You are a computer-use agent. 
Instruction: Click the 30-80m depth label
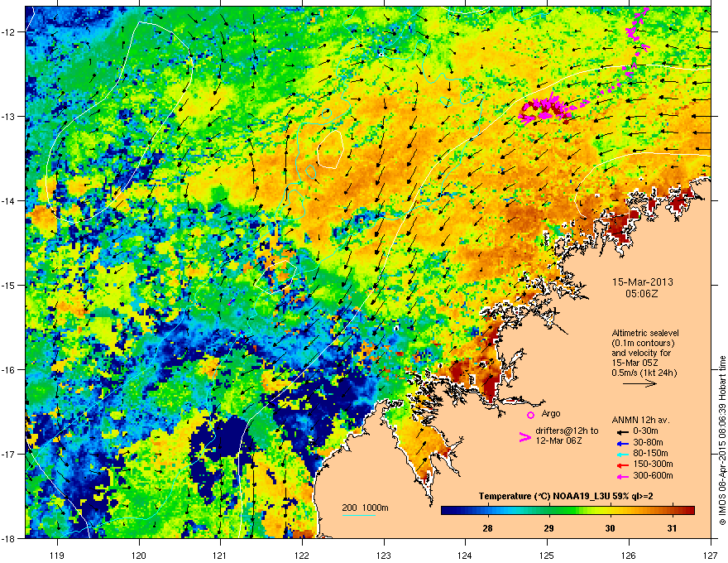648,442
